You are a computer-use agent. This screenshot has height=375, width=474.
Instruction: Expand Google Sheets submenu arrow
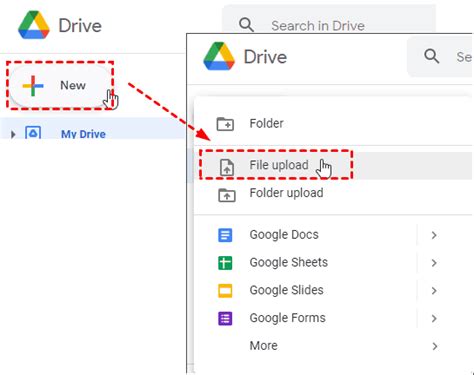point(434,263)
